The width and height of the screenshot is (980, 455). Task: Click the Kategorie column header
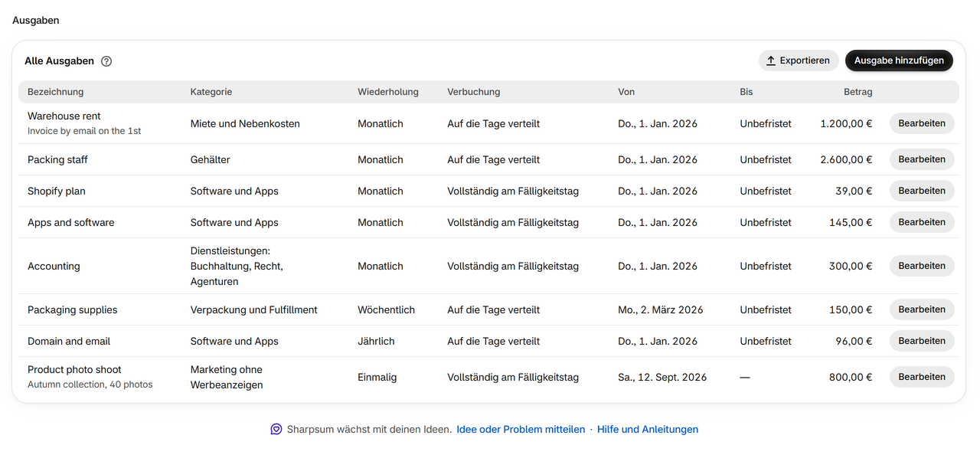pyautogui.click(x=211, y=92)
